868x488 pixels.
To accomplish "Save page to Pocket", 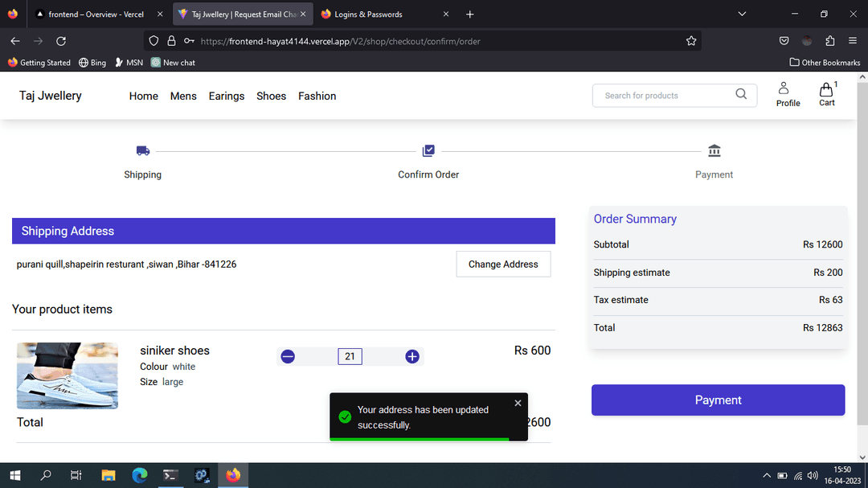I will click(784, 41).
